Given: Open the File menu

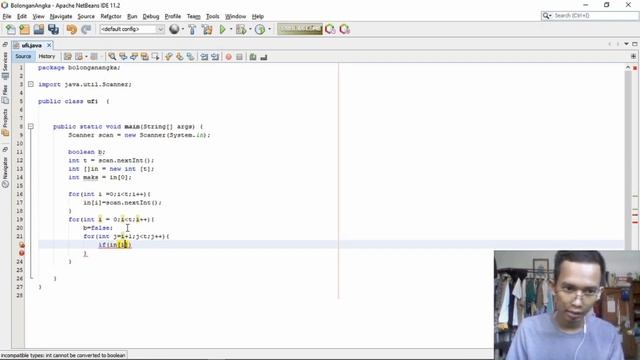Looking at the screenshot, I should (7, 16).
